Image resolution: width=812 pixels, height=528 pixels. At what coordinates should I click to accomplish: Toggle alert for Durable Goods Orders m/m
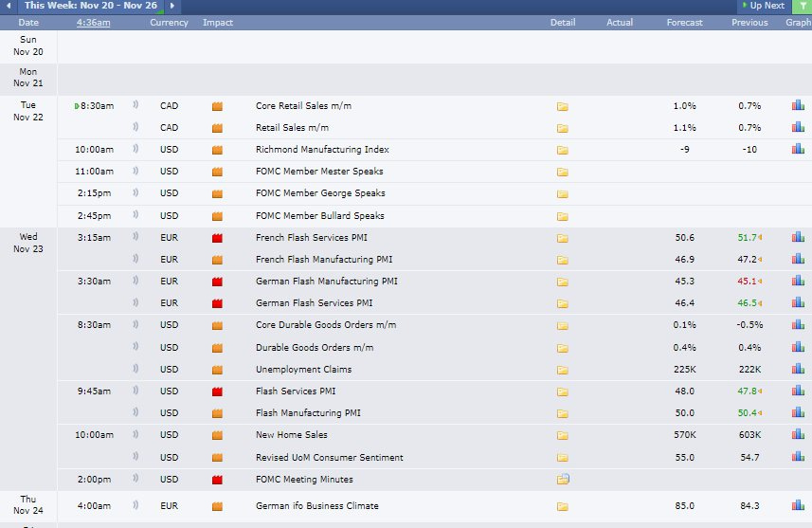[135, 346]
